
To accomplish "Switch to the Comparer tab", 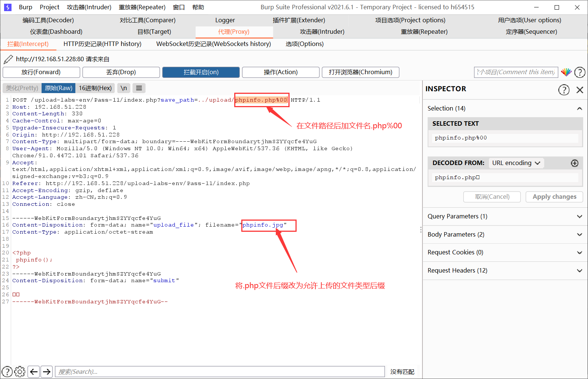I will click(x=148, y=20).
